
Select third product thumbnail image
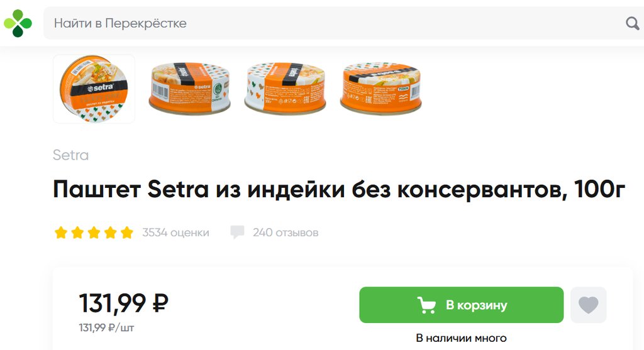[285, 88]
